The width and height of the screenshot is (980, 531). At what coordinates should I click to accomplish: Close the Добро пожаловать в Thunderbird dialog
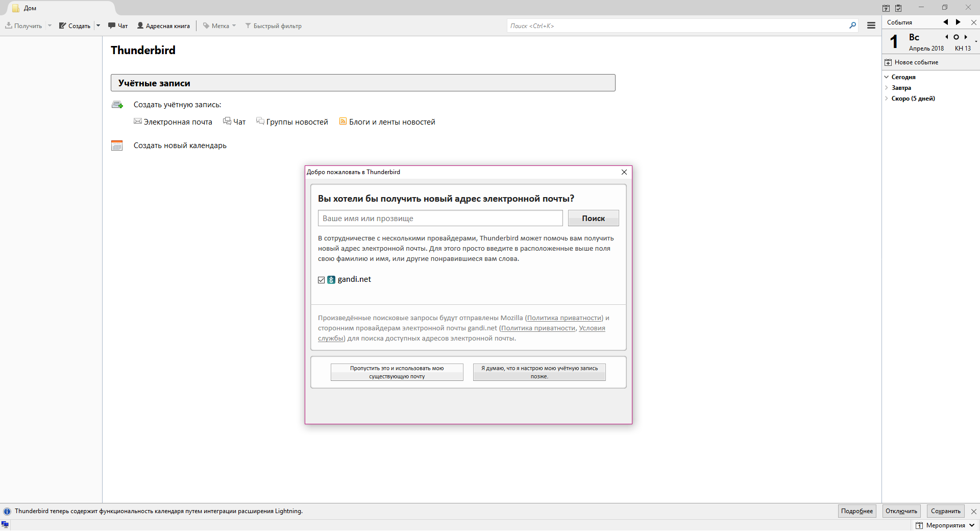click(x=624, y=172)
